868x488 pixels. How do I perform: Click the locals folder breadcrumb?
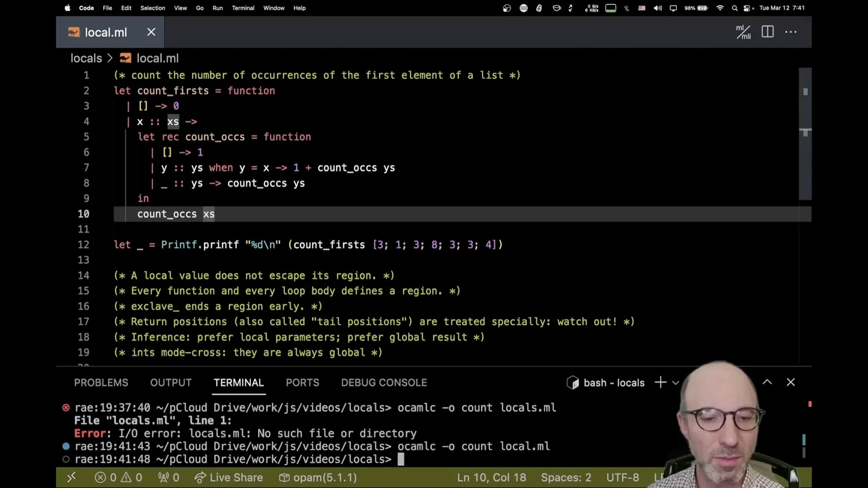(x=86, y=58)
